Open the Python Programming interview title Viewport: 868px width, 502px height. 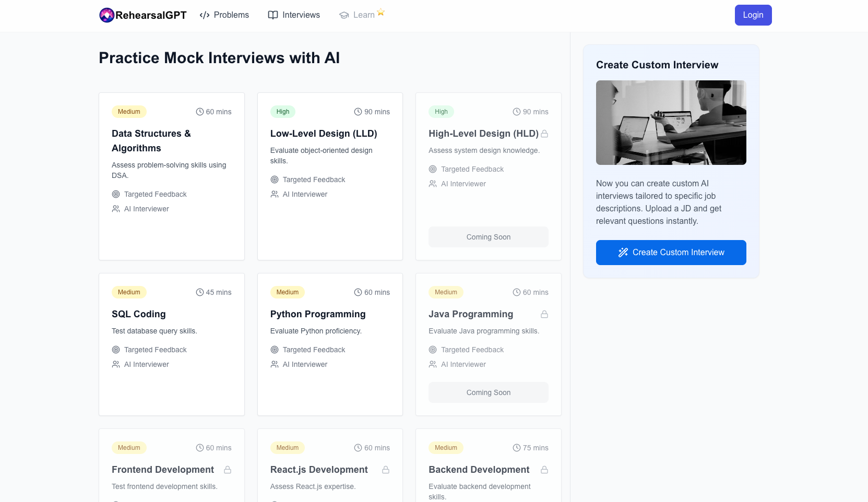tap(318, 314)
